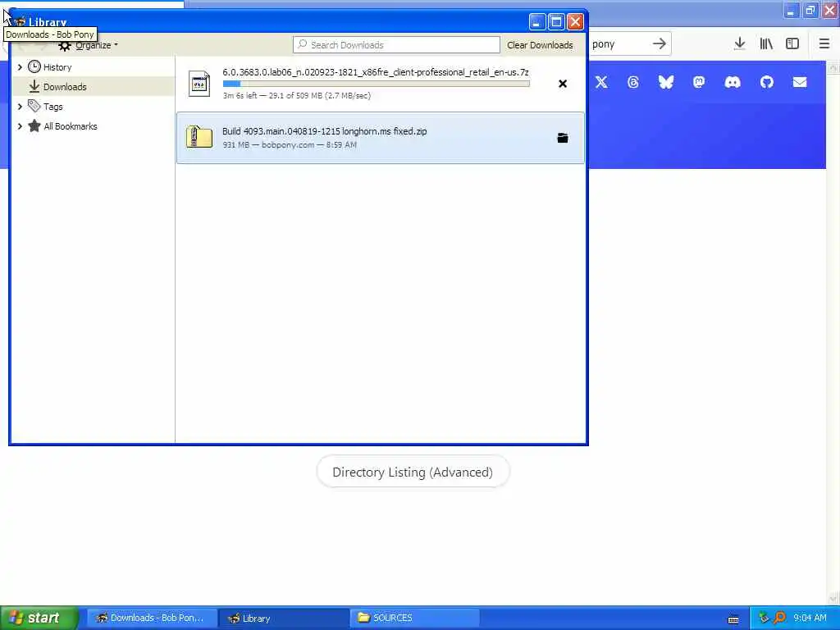
Task: Open the browser Library bookshelf icon
Action: click(766, 44)
